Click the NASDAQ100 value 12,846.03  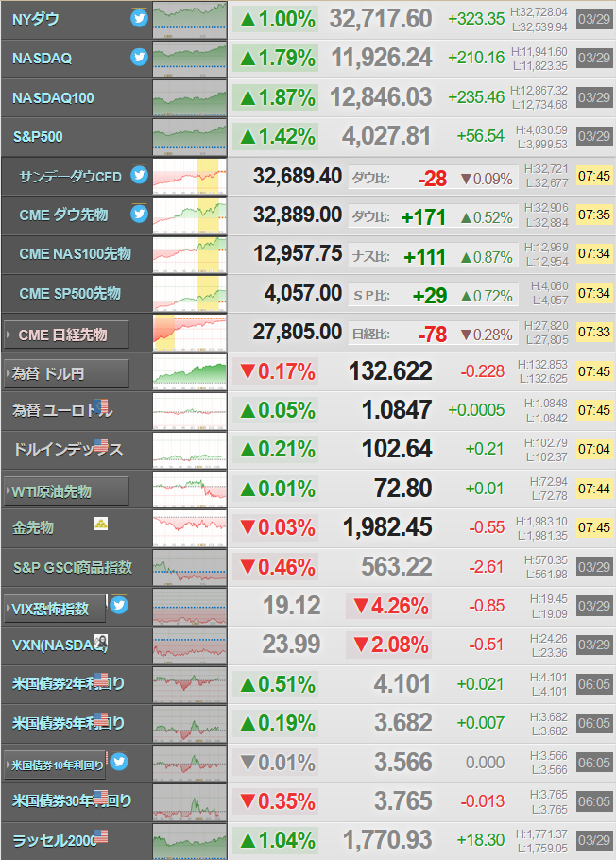(381, 97)
